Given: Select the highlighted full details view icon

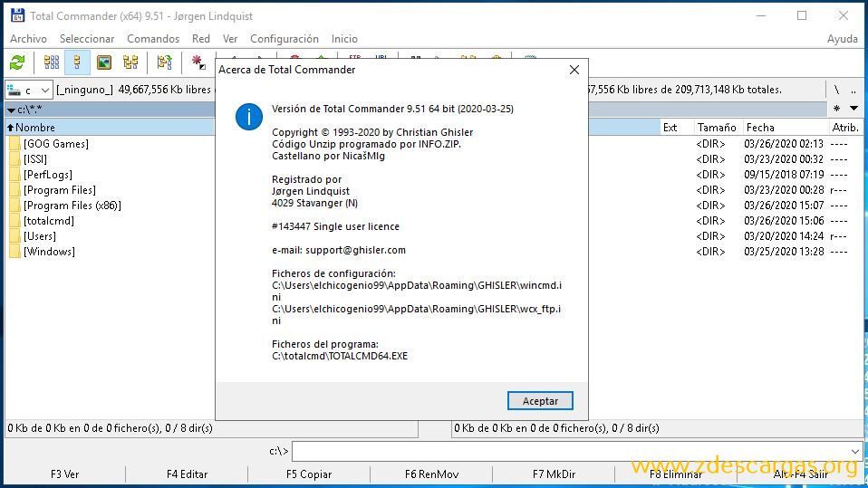Looking at the screenshot, I should pyautogui.click(x=77, y=62).
